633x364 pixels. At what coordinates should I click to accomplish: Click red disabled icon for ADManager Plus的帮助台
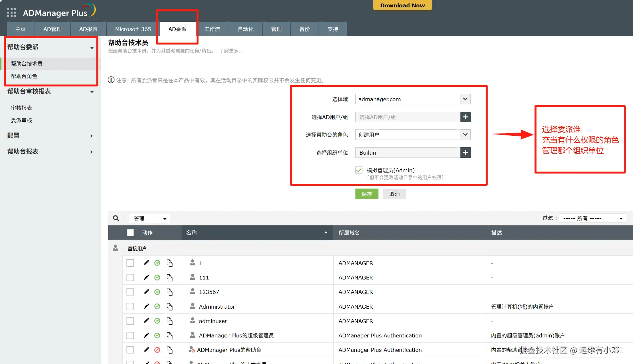(157, 350)
